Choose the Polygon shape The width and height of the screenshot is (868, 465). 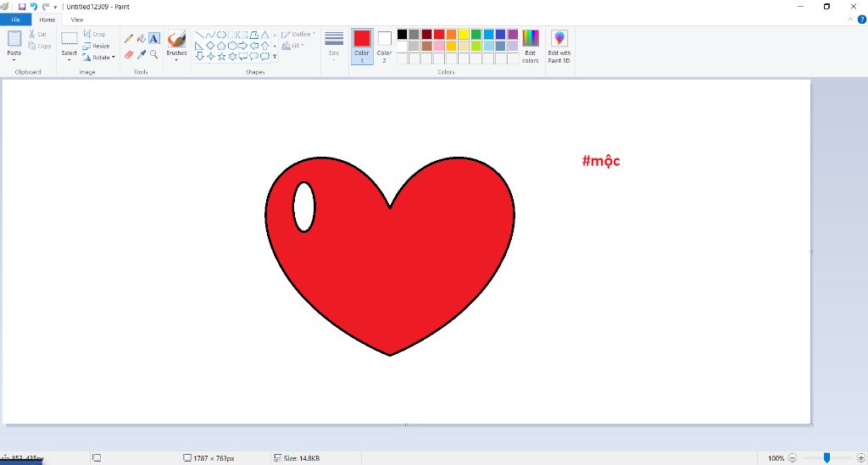pos(254,35)
